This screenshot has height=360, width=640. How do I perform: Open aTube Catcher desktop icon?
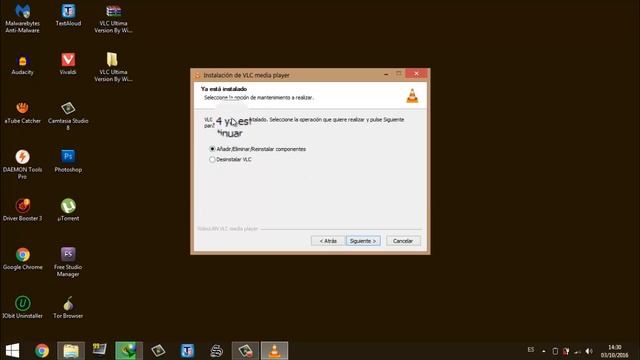(22, 113)
